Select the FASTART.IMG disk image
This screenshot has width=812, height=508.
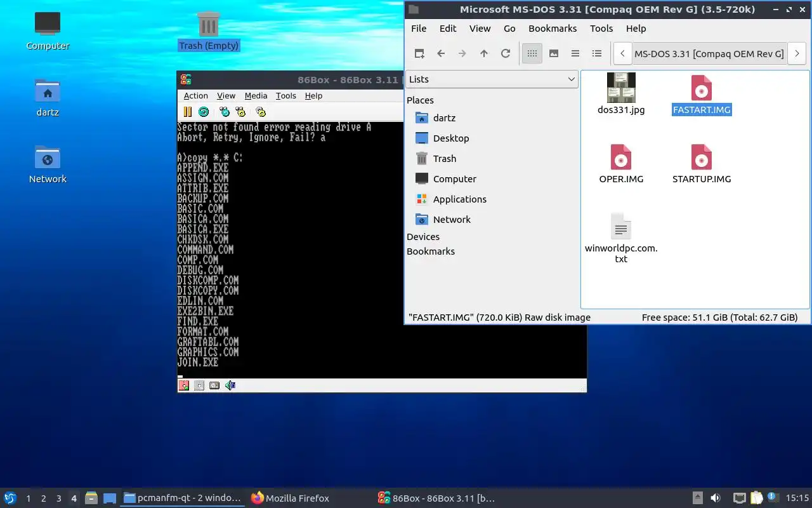[702, 95]
